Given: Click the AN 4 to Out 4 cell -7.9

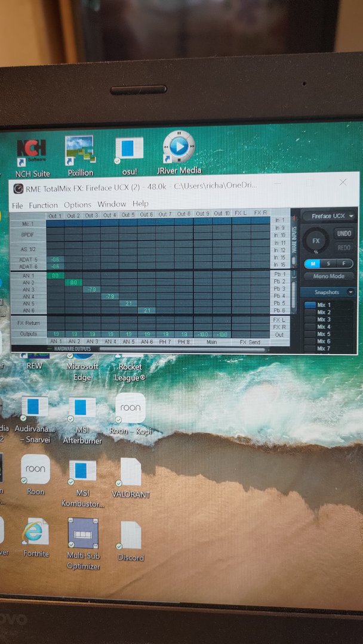Looking at the screenshot, I should [x=109, y=296].
